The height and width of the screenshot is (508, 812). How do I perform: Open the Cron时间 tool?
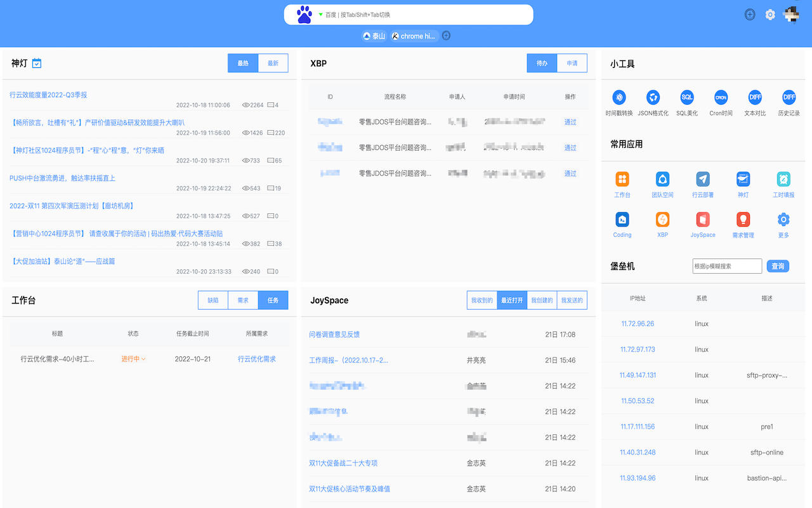[x=721, y=102]
